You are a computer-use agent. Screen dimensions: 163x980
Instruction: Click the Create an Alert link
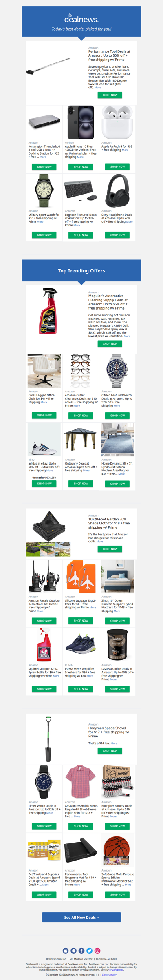click(x=110, y=975)
